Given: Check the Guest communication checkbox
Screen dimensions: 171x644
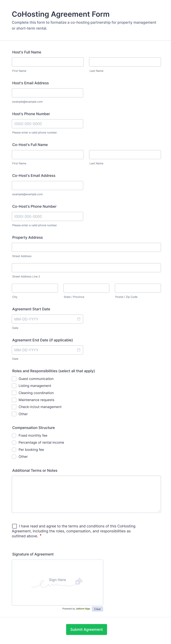Looking at the screenshot, I should (x=14, y=379).
